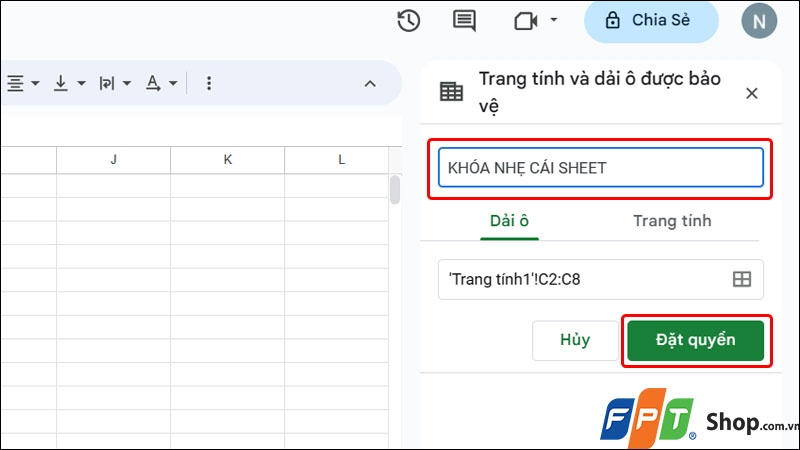The height and width of the screenshot is (450, 800).
Task: Switch to the Trang tính tab
Action: (672, 221)
